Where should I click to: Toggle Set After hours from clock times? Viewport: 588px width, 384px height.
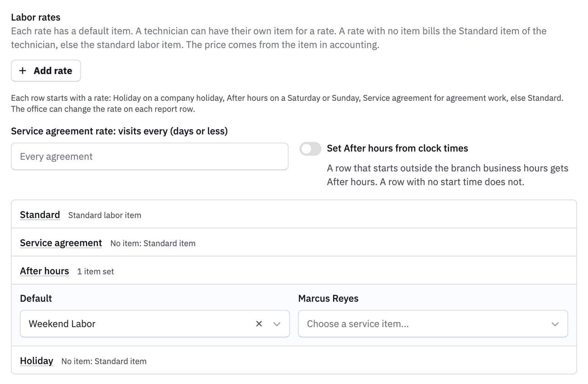coord(310,149)
